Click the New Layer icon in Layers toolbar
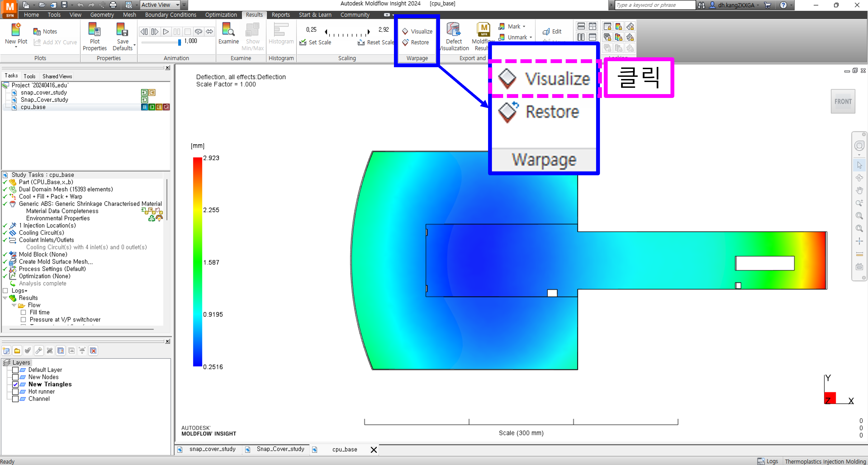868x465 pixels. point(6,351)
